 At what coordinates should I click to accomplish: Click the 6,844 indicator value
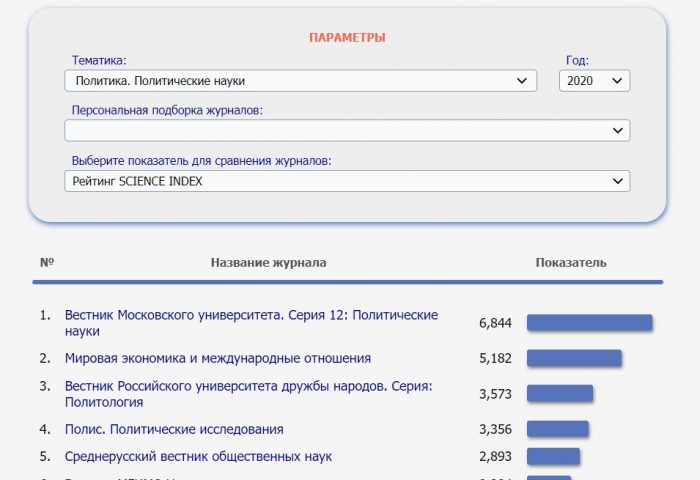point(495,322)
